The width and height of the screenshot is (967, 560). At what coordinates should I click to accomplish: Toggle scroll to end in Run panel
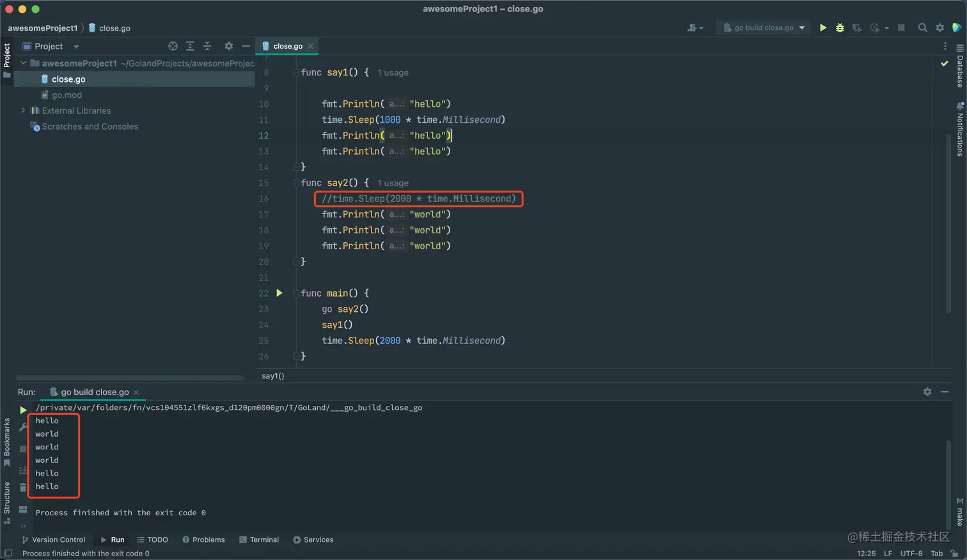point(23,470)
